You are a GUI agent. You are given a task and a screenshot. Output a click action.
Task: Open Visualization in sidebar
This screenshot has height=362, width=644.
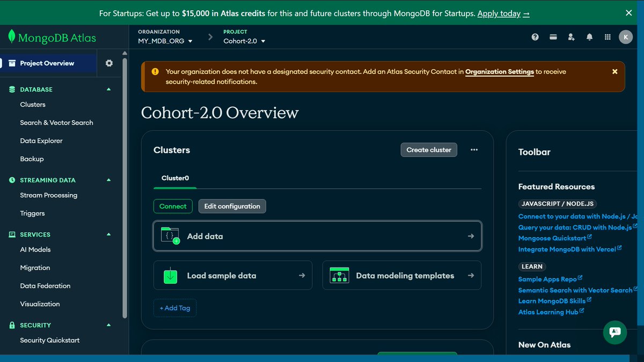[40, 304]
